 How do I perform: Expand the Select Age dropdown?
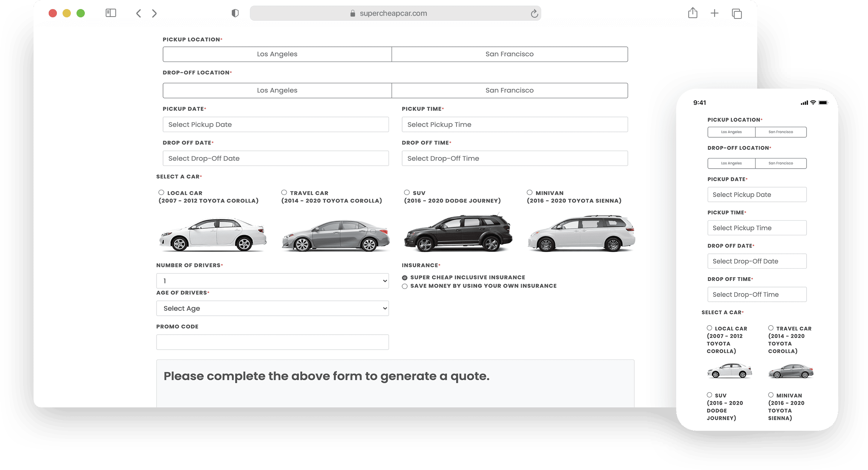coord(272,308)
